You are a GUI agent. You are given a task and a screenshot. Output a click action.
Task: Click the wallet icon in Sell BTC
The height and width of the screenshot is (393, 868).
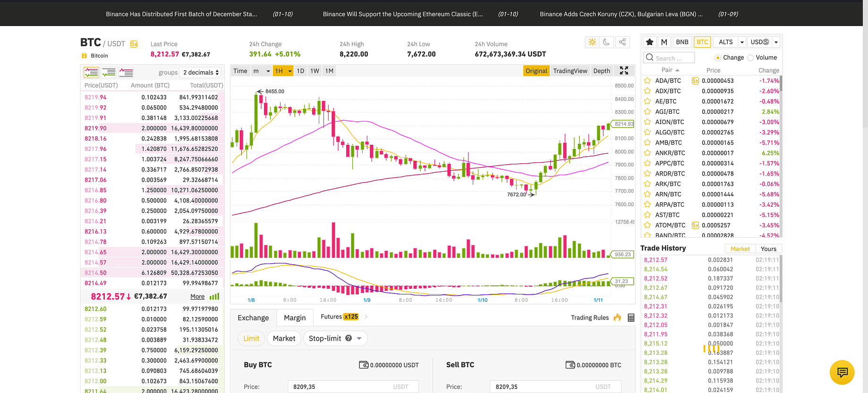pos(570,365)
